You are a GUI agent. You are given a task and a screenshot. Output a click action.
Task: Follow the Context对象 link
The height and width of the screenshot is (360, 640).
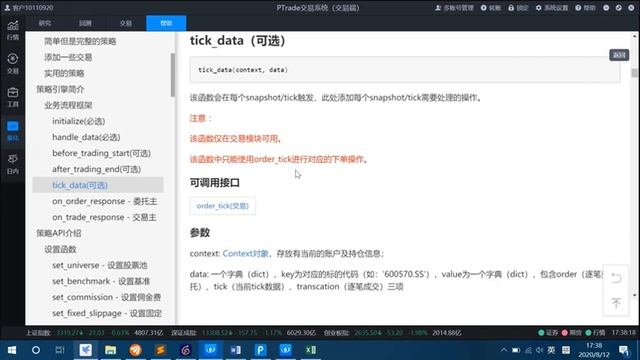tap(245, 253)
